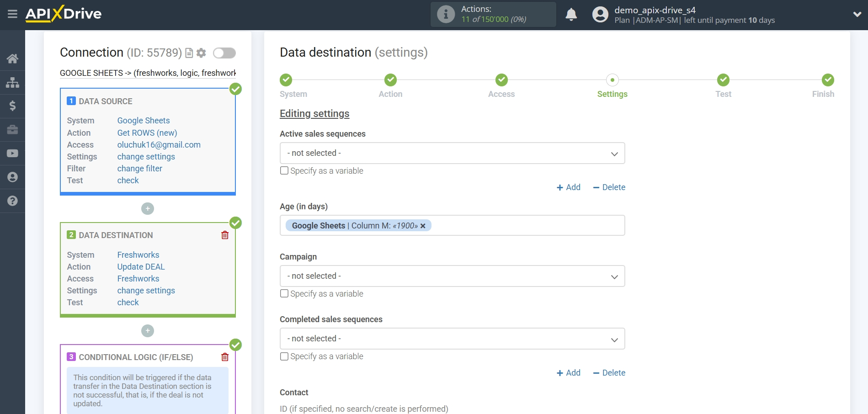The height and width of the screenshot is (414, 868).
Task: Click the account avatar icon
Action: point(600,15)
